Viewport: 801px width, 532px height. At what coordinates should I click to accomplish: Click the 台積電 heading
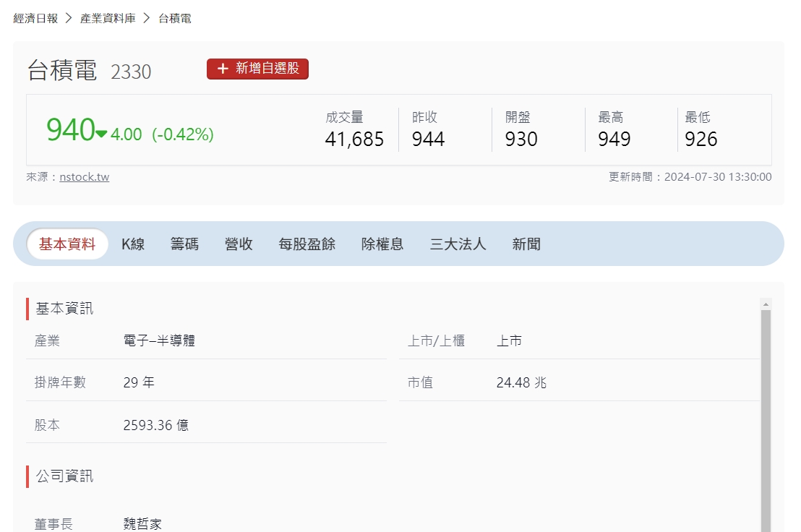62,70
